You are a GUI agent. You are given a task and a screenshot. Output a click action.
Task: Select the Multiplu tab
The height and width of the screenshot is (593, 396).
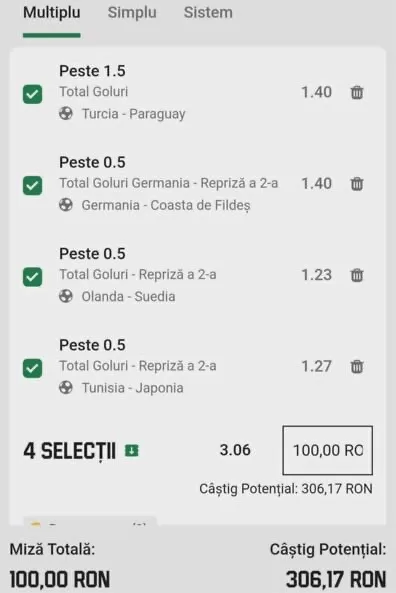(52, 12)
